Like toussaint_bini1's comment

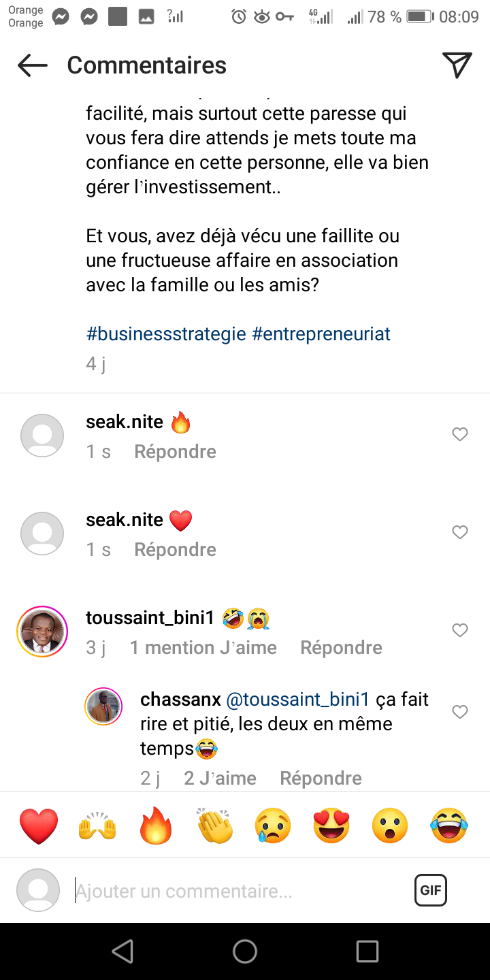pos(460,630)
